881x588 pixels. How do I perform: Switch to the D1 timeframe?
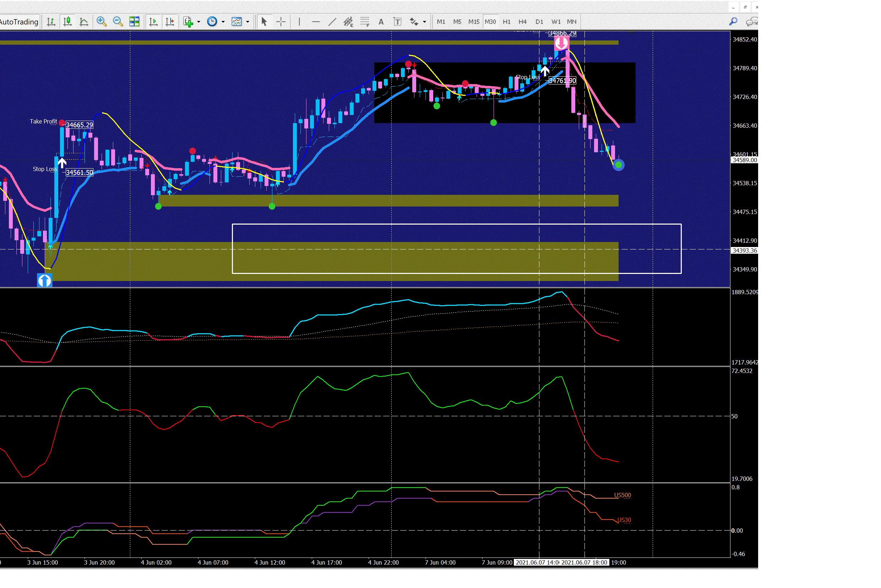539,22
